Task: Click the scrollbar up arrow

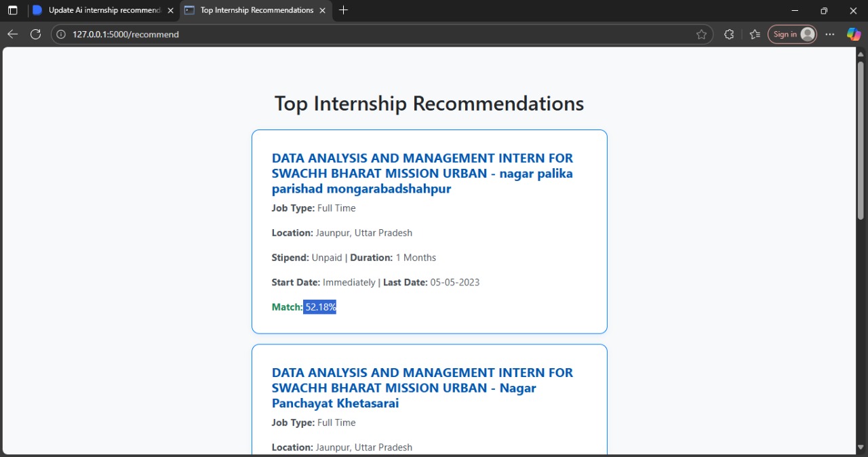Action: click(x=861, y=54)
